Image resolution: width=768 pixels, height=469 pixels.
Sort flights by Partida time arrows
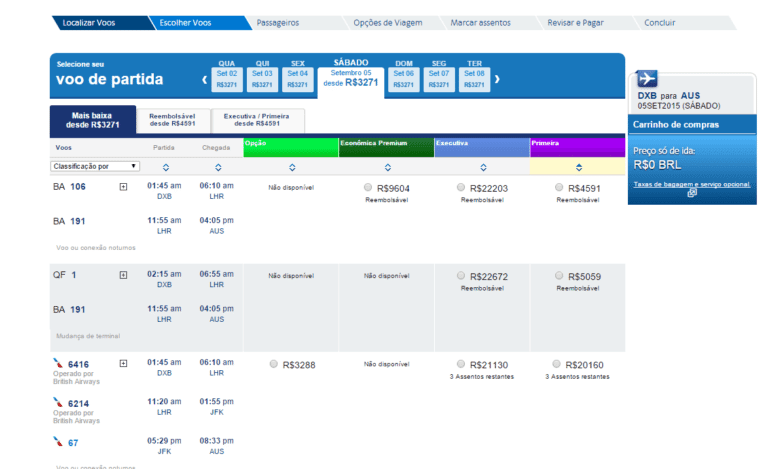point(165,167)
